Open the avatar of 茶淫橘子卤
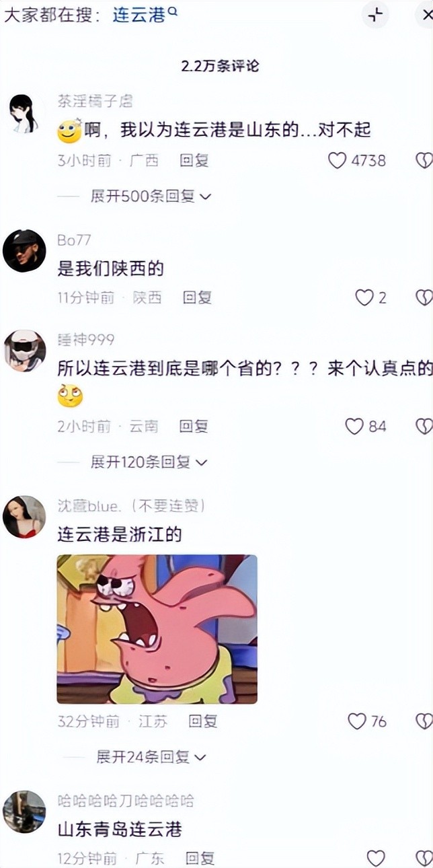 [25, 114]
